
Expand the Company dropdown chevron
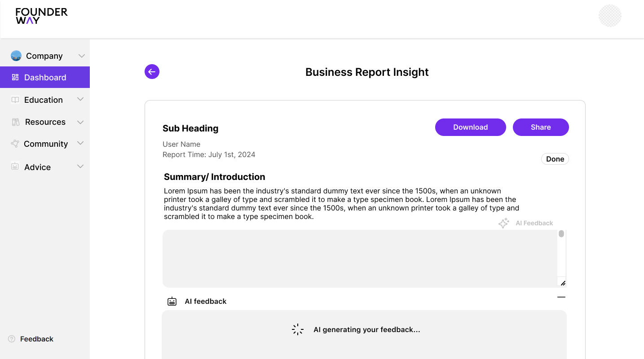(81, 56)
